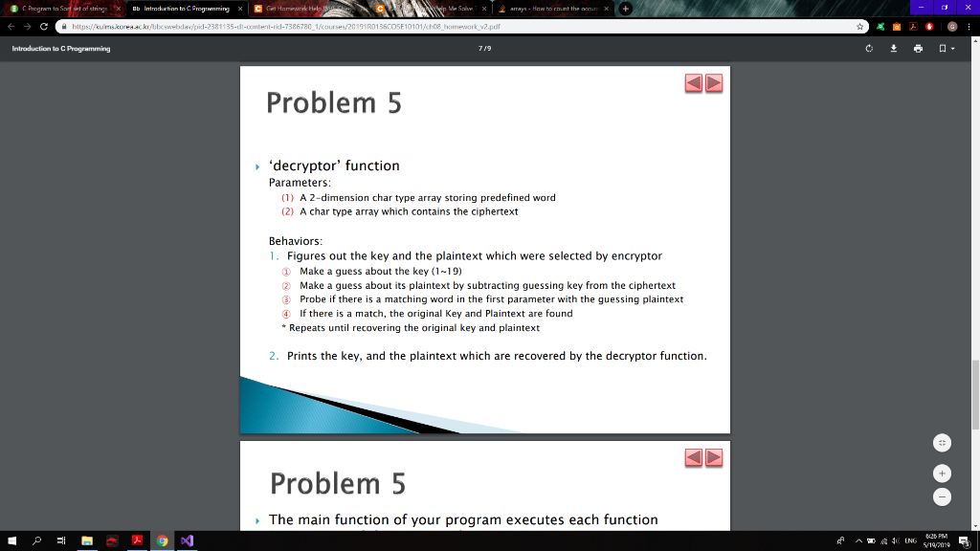Open the save options dropdown in the PDF toolbar

click(x=953, y=48)
